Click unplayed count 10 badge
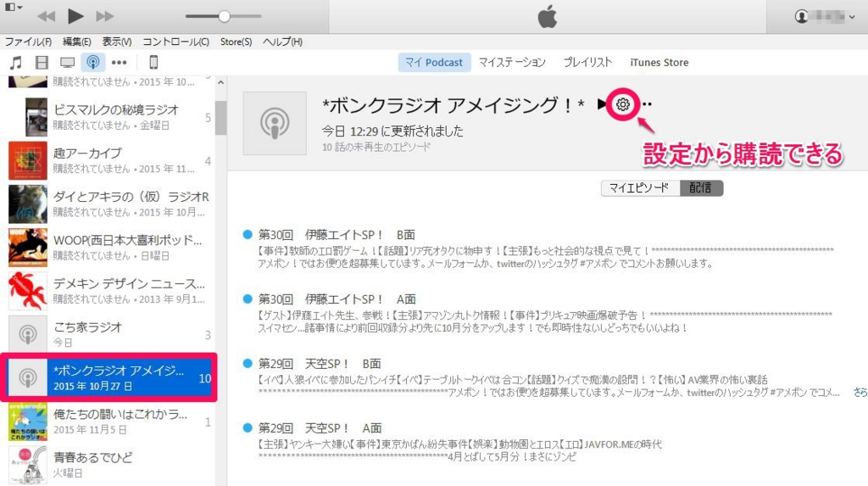This screenshot has height=486, width=868. click(205, 378)
